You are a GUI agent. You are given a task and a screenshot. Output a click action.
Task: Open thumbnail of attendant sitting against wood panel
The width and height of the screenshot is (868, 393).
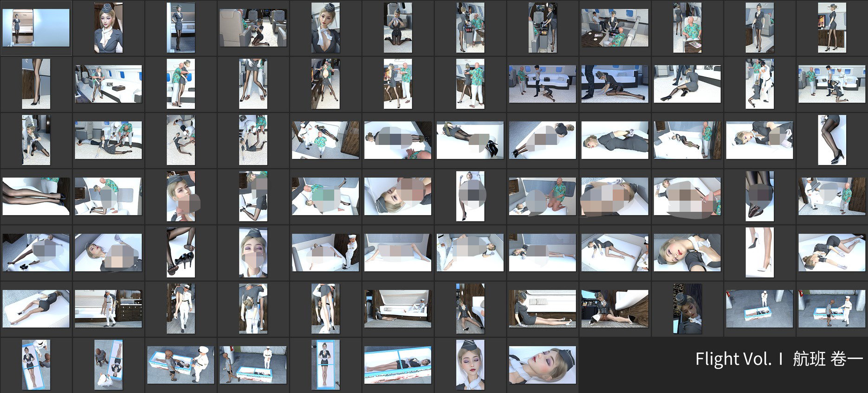tap(542, 308)
